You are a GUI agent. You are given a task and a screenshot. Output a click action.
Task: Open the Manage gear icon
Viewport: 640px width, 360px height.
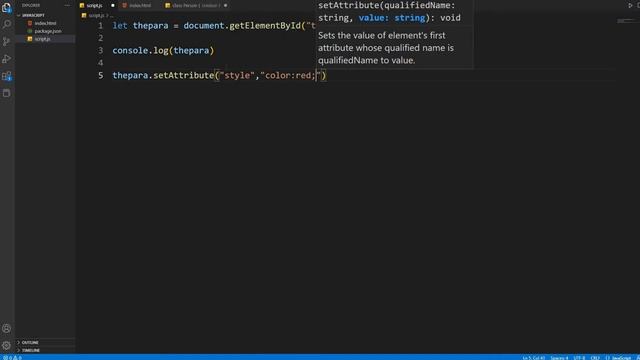pyautogui.click(x=7, y=345)
